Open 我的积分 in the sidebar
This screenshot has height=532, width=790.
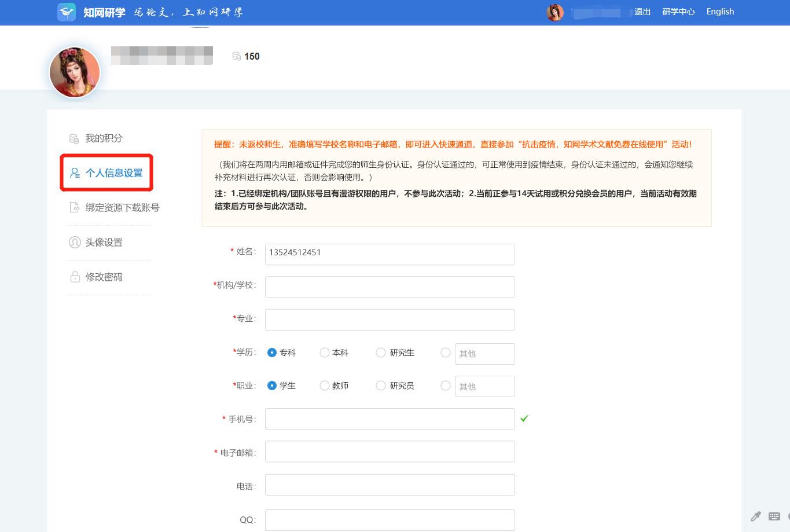pos(104,138)
